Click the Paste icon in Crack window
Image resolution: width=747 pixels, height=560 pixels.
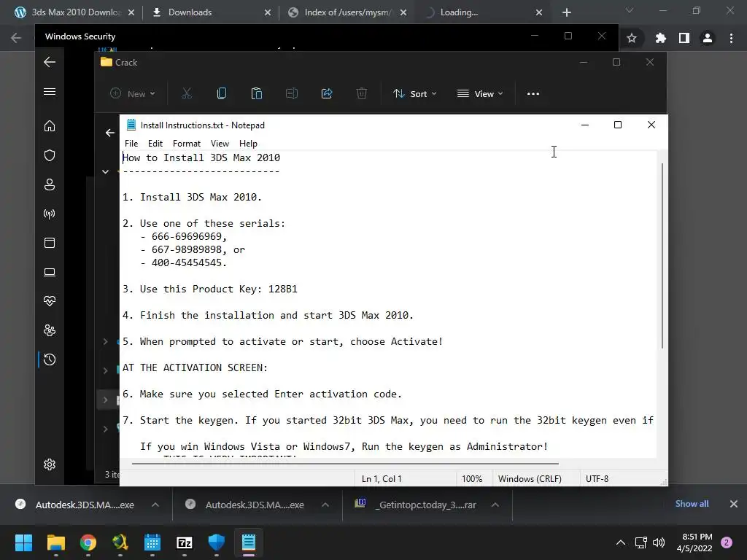pyautogui.click(x=256, y=94)
